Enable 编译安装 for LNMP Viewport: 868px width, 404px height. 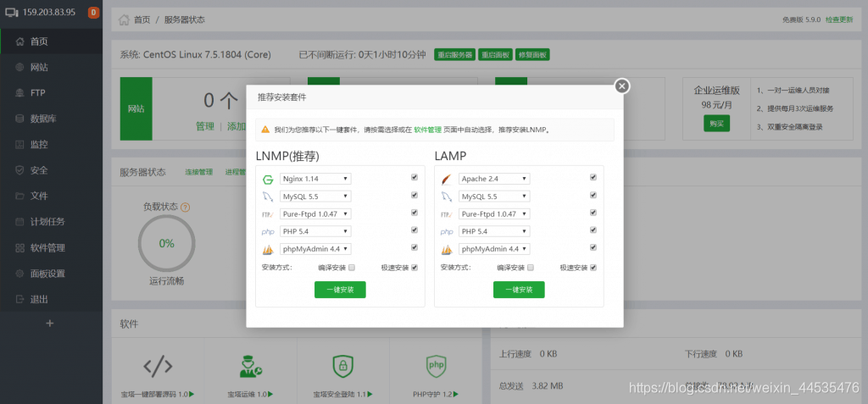pos(352,268)
